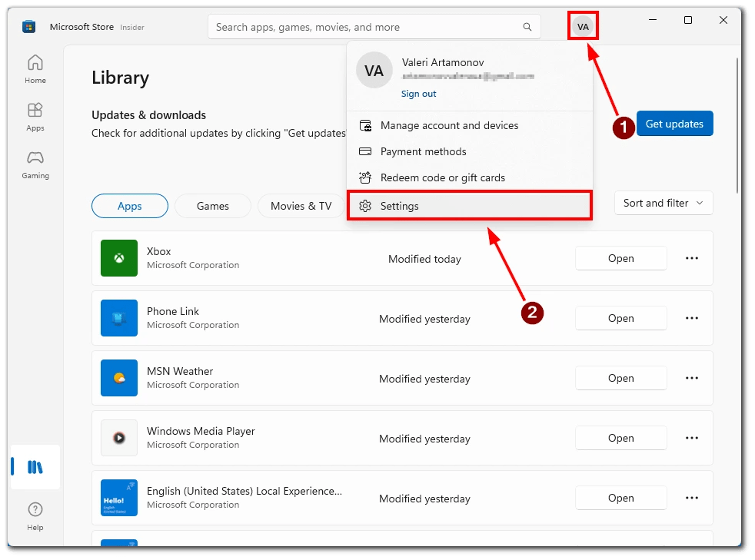
Task: Select the Apps filter pill
Action: point(129,206)
